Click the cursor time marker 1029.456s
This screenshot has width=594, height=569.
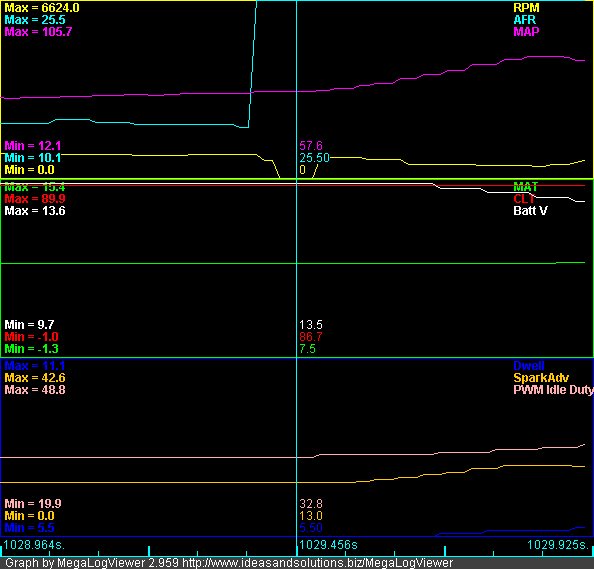[328, 545]
